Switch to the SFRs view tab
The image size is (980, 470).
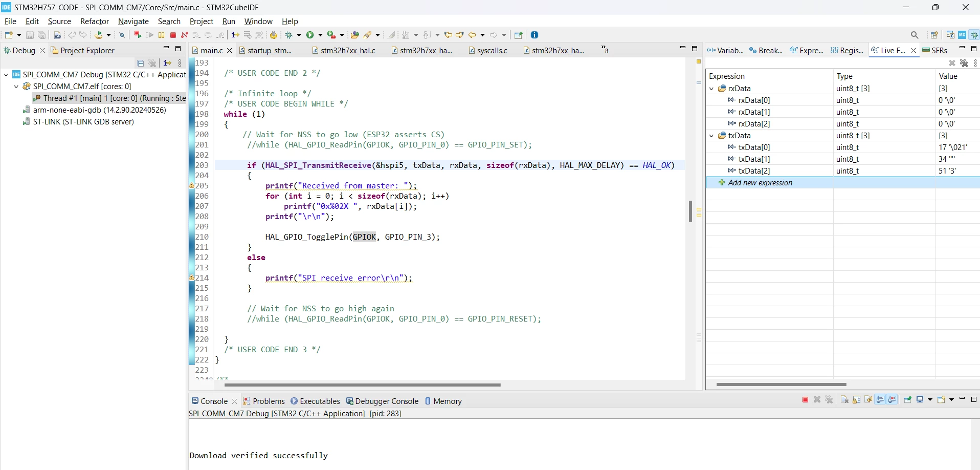point(935,50)
